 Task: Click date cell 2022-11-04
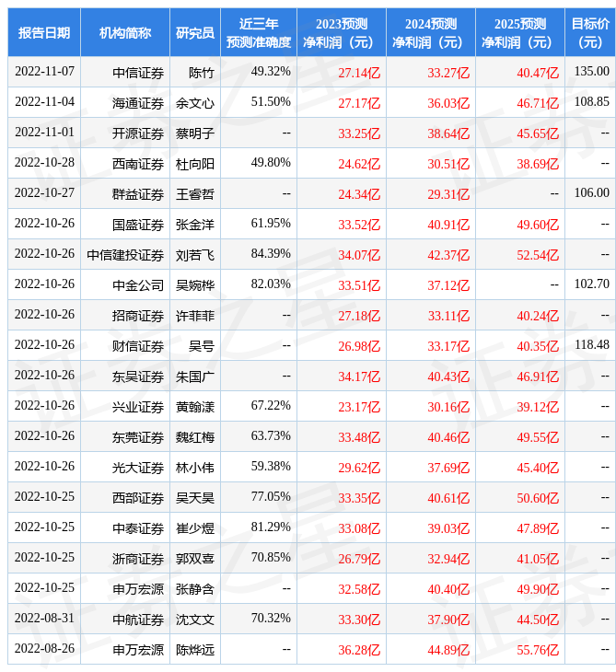44,102
